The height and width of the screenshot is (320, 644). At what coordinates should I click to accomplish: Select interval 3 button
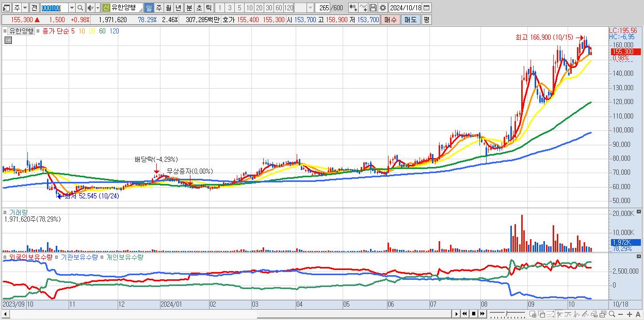[x=230, y=8]
